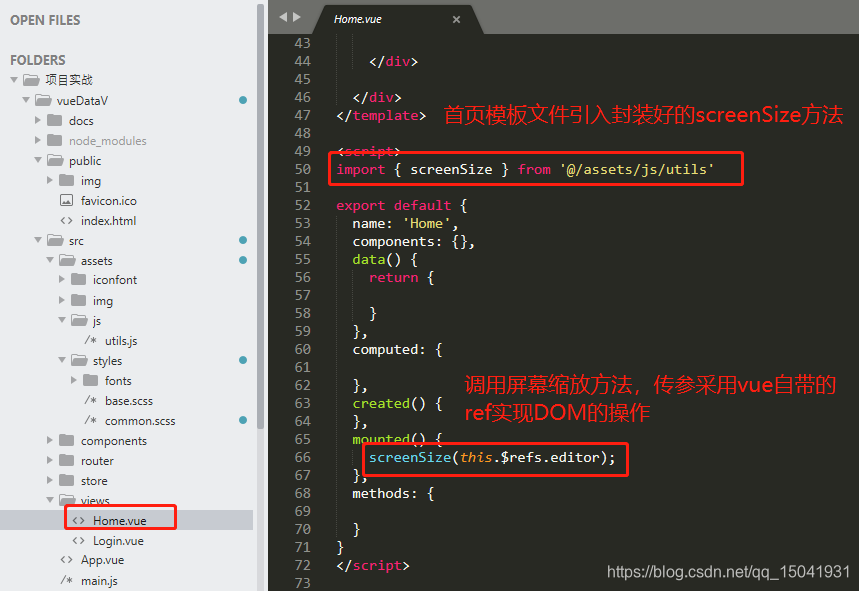Image resolution: width=859 pixels, height=591 pixels.
Task: Open base.scss file
Action: [129, 401]
